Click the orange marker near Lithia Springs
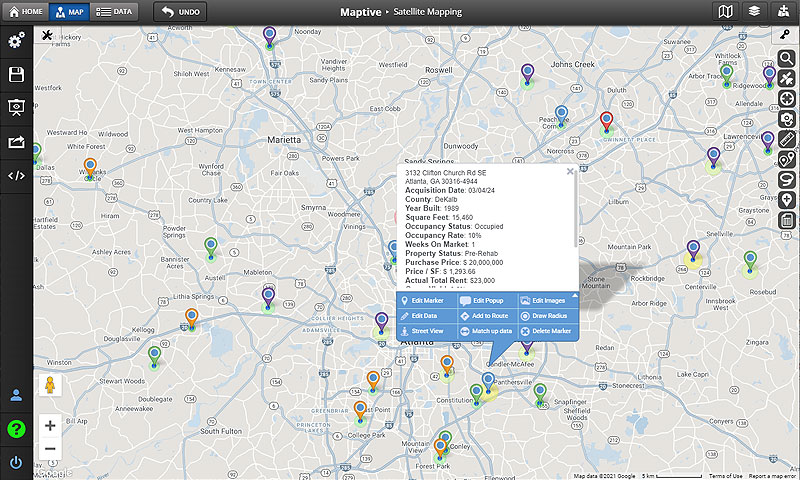Viewport: 800px width, 480px height. click(x=191, y=319)
